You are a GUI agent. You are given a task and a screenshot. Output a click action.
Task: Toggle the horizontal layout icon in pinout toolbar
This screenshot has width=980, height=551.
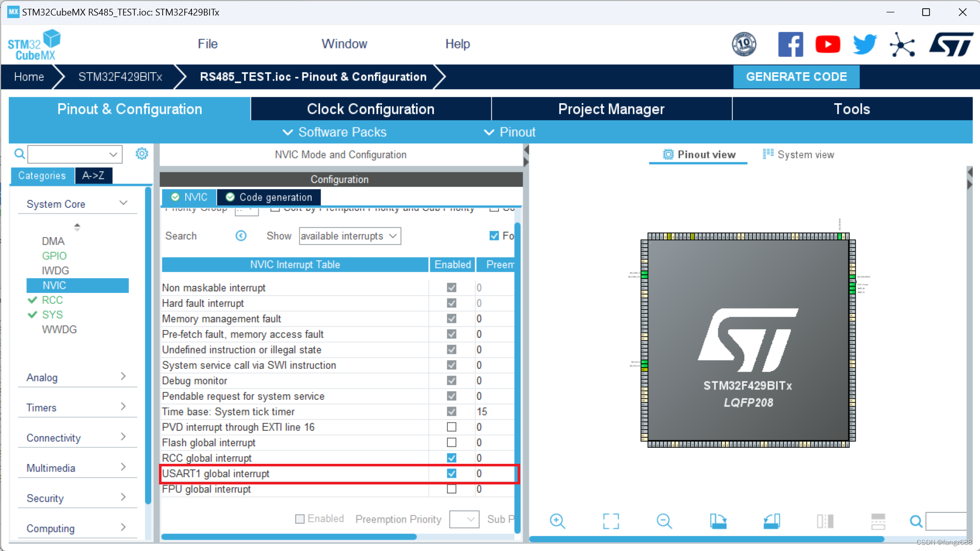[x=878, y=521]
